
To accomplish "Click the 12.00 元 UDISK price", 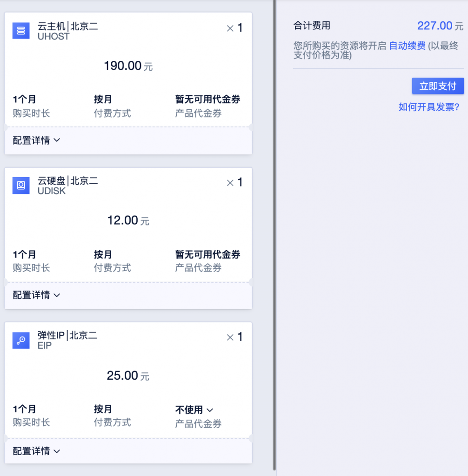I will (x=128, y=221).
